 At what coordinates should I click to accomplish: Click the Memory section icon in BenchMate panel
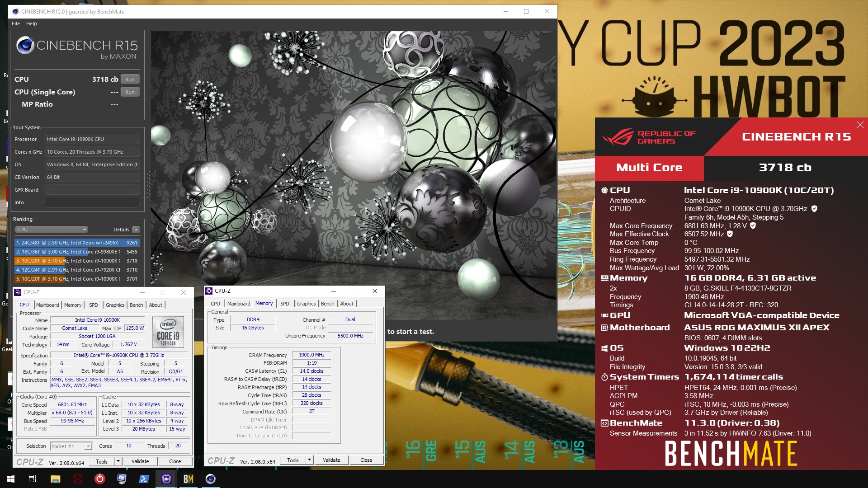(x=604, y=278)
